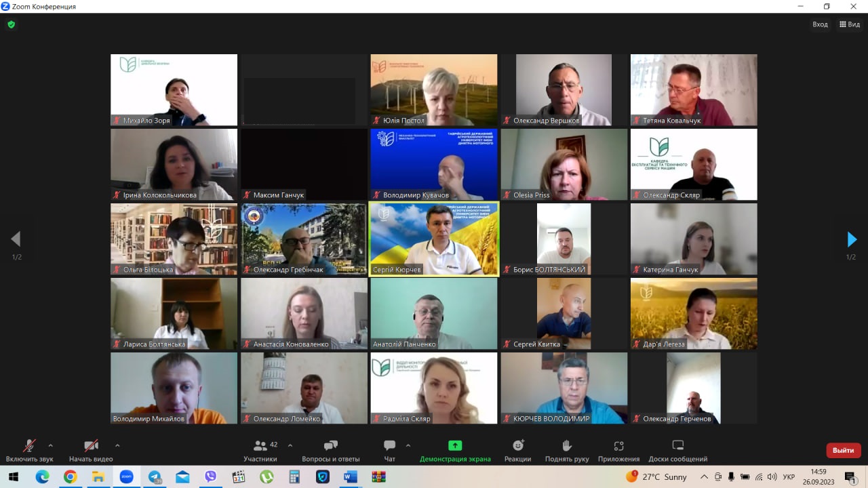Click the name label Анастасія Коноваленко
Viewport: 868px width, 488px height.
[x=291, y=344]
